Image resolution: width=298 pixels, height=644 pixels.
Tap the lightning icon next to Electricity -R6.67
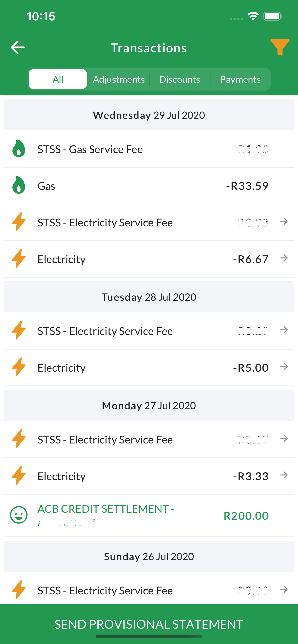(19, 258)
